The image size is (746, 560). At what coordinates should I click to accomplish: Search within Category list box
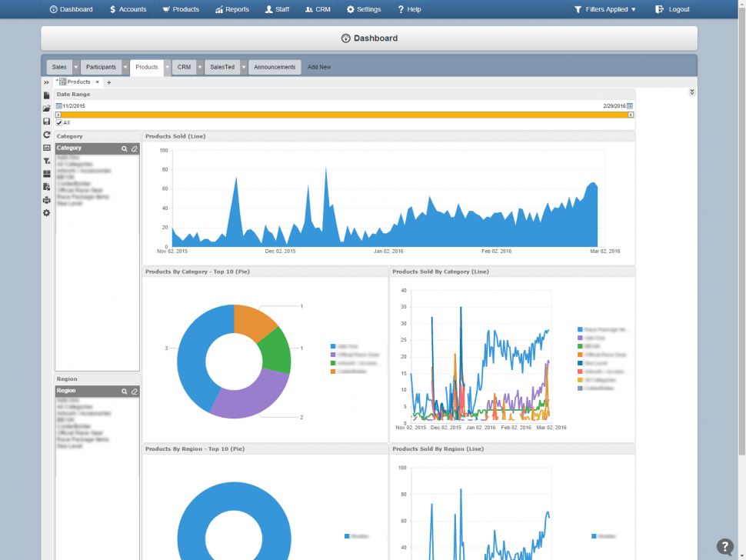[x=124, y=148]
